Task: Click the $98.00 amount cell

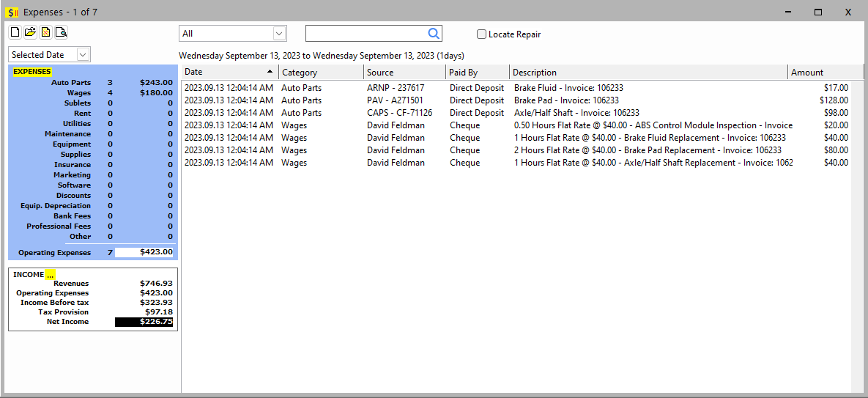Action: pos(836,112)
